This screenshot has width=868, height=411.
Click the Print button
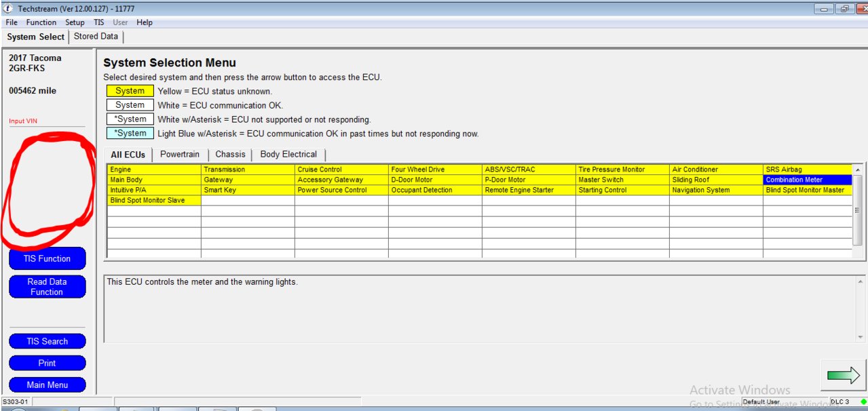pos(48,363)
